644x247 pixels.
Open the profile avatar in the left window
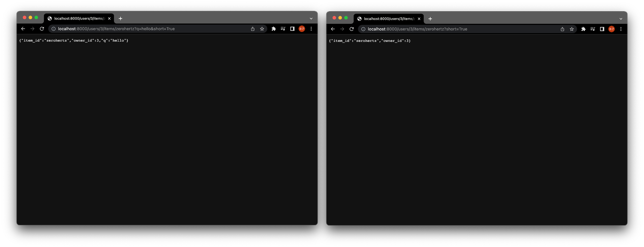click(302, 29)
